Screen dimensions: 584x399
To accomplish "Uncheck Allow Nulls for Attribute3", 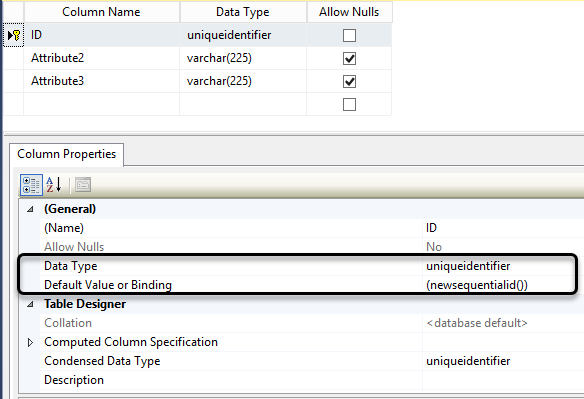I will pos(349,82).
